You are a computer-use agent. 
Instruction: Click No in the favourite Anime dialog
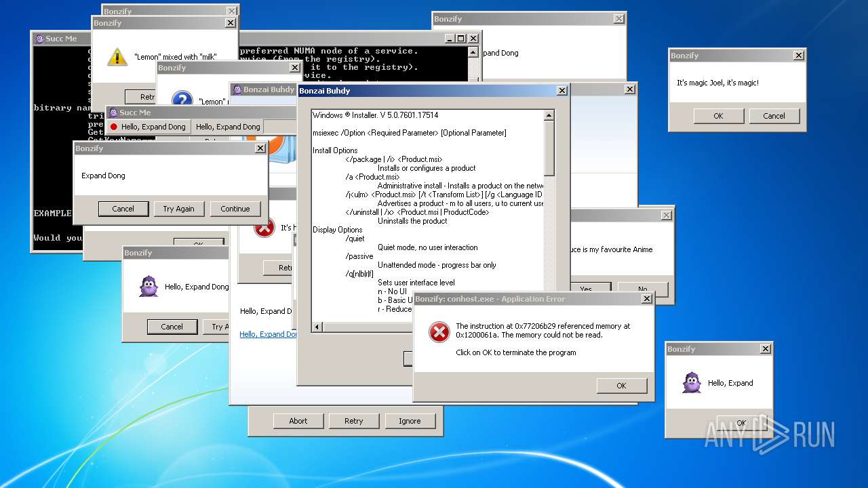pos(643,289)
